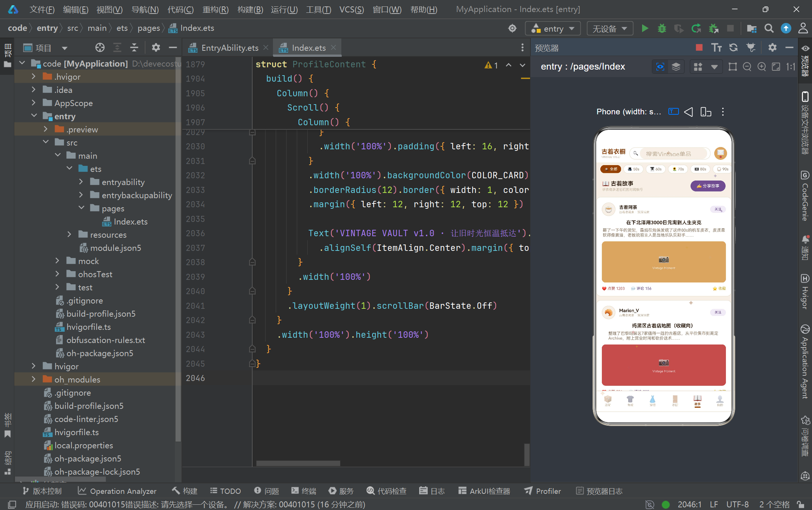Select the 全部 category chip in preview
The width and height of the screenshot is (812, 510).
pos(611,169)
